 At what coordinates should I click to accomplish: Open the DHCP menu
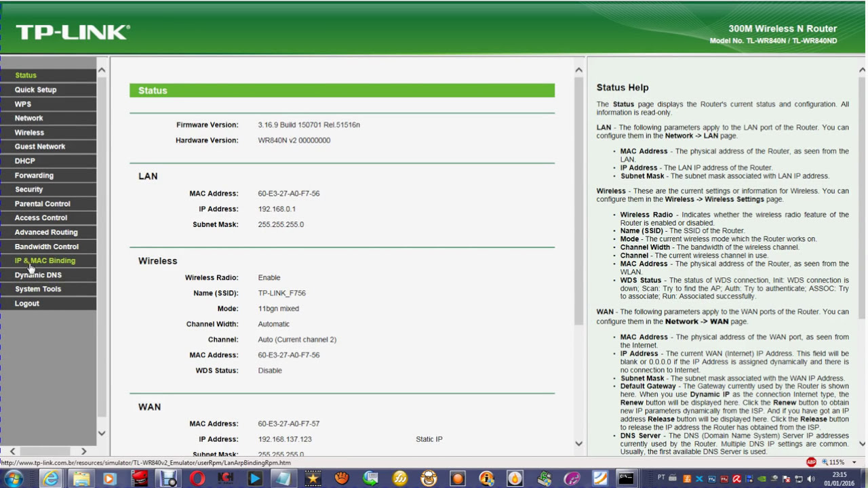pos(24,161)
